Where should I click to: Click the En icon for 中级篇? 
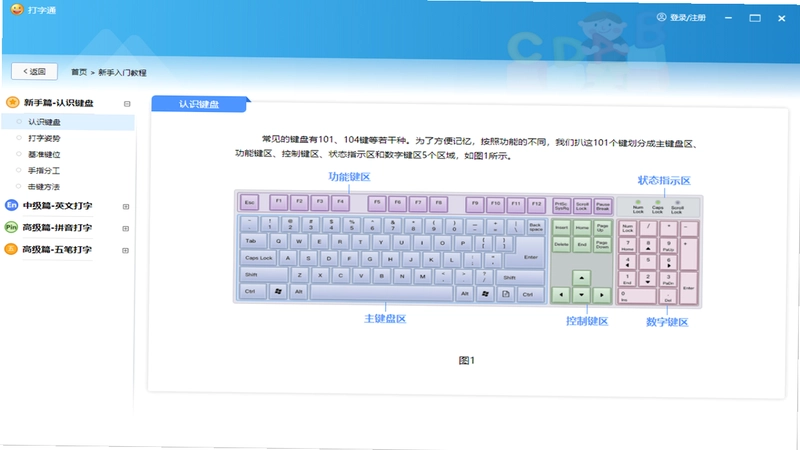pyautogui.click(x=11, y=205)
